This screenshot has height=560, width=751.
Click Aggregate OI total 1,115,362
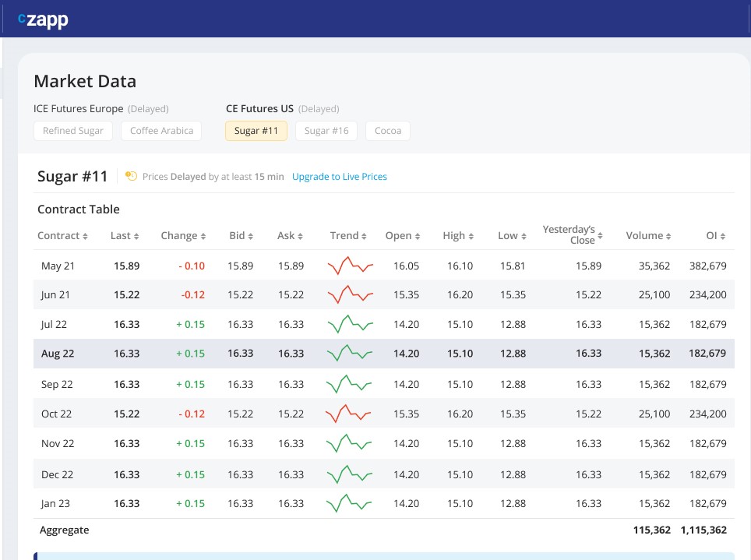[x=703, y=530]
